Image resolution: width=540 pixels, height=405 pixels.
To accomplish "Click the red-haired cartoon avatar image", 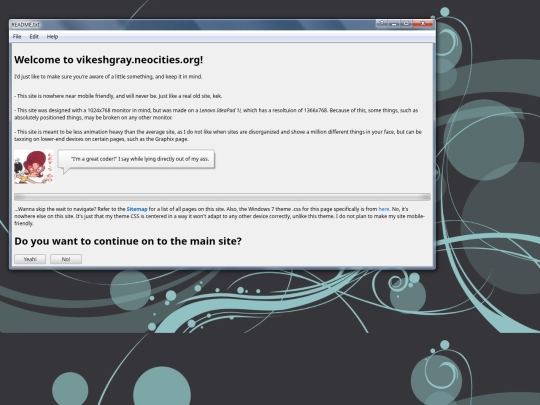I will pos(34,167).
